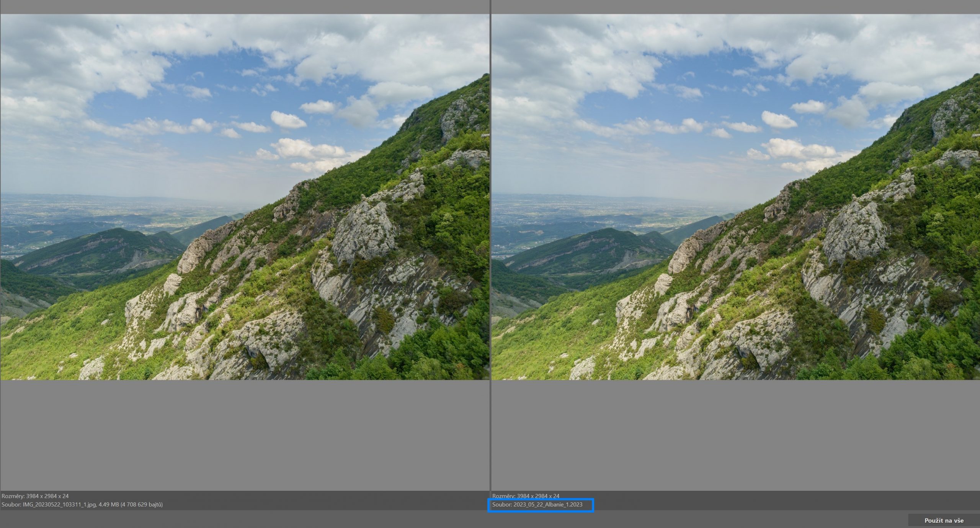
Task: Click the IMG_20230522_103311_1.jpg file info text
Action: 59,505
